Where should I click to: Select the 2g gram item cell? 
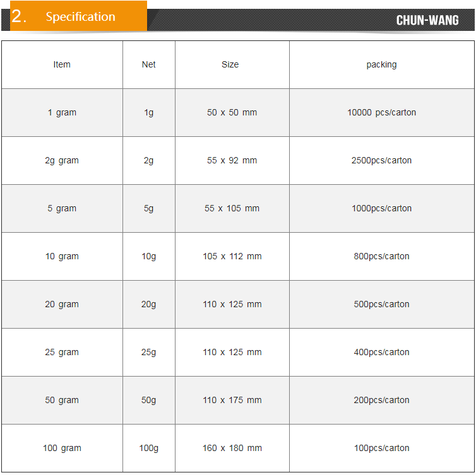(x=62, y=160)
